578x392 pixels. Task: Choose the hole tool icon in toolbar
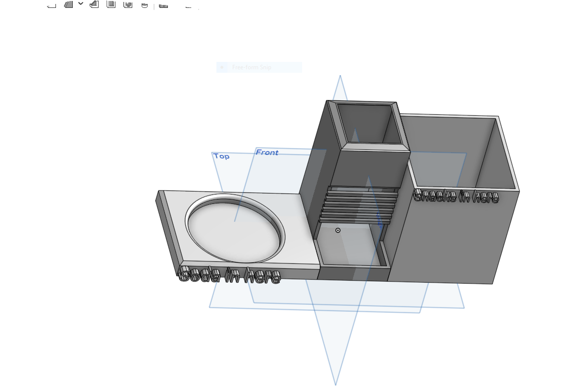(128, 4)
